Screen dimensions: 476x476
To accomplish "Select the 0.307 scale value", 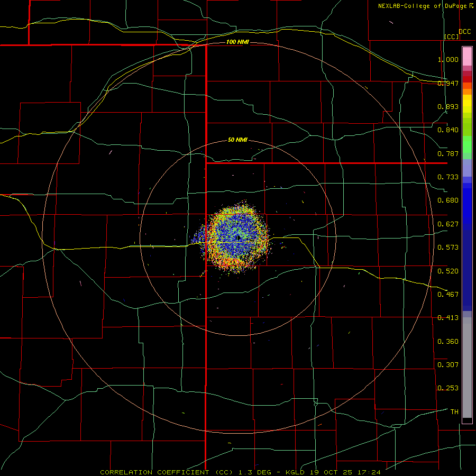I will (448, 364).
